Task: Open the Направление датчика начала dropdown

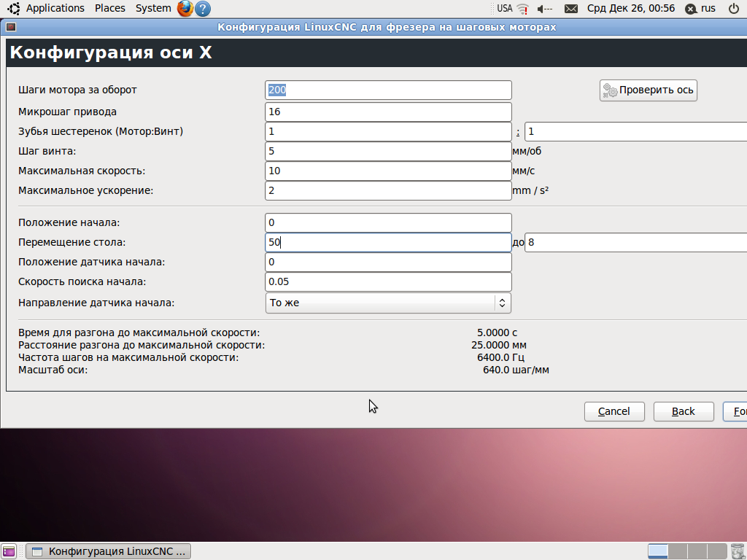Action: coord(388,303)
